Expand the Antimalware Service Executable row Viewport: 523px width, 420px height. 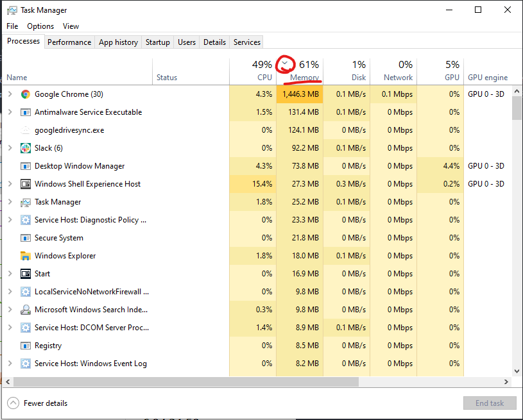[10, 112]
